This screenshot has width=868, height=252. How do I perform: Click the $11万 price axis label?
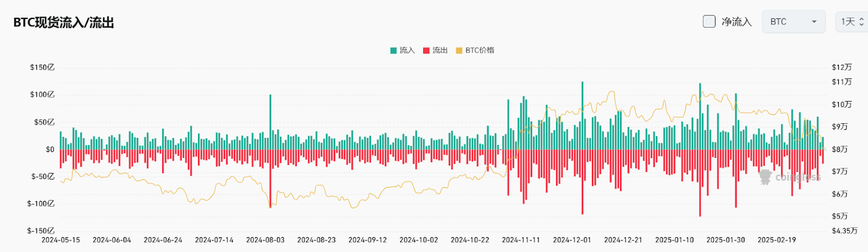(x=841, y=82)
